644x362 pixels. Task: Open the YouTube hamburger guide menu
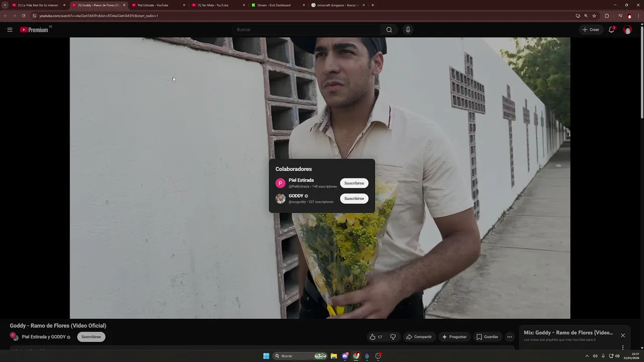click(10, 30)
